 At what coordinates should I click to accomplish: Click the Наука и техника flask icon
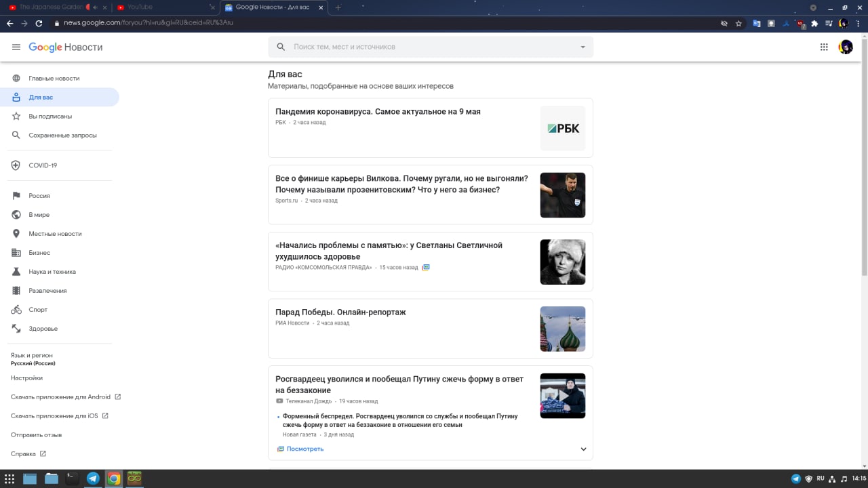click(x=16, y=271)
